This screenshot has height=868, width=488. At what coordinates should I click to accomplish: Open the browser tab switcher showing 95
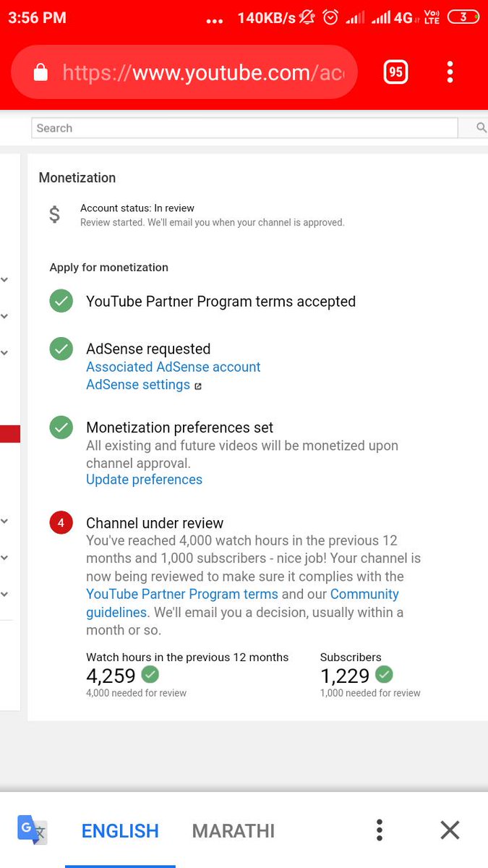(x=395, y=72)
